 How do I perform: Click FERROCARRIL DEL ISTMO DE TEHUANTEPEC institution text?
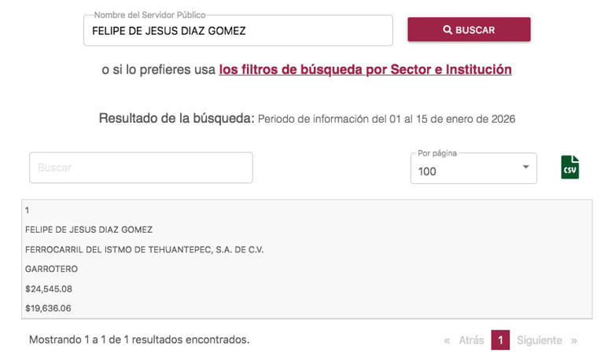coord(144,249)
